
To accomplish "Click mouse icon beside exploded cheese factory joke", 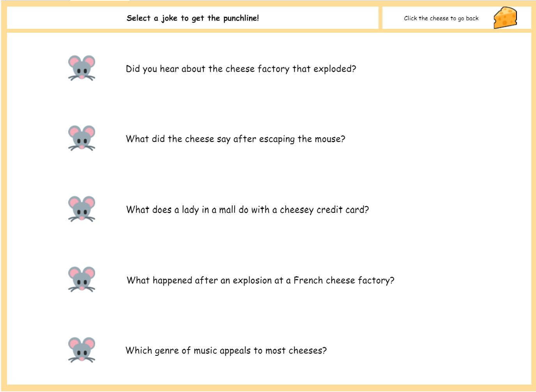I will (81, 68).
